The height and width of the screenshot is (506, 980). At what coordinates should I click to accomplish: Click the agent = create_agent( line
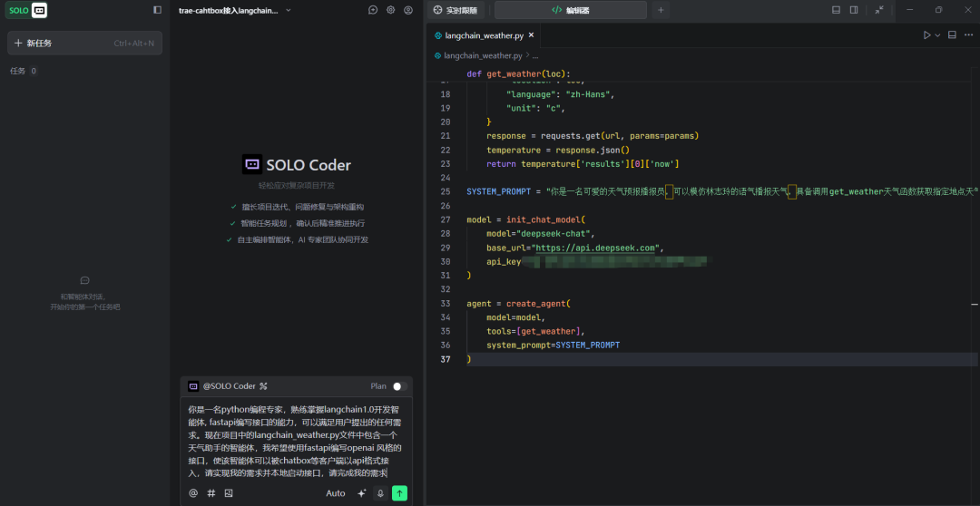tap(519, 304)
